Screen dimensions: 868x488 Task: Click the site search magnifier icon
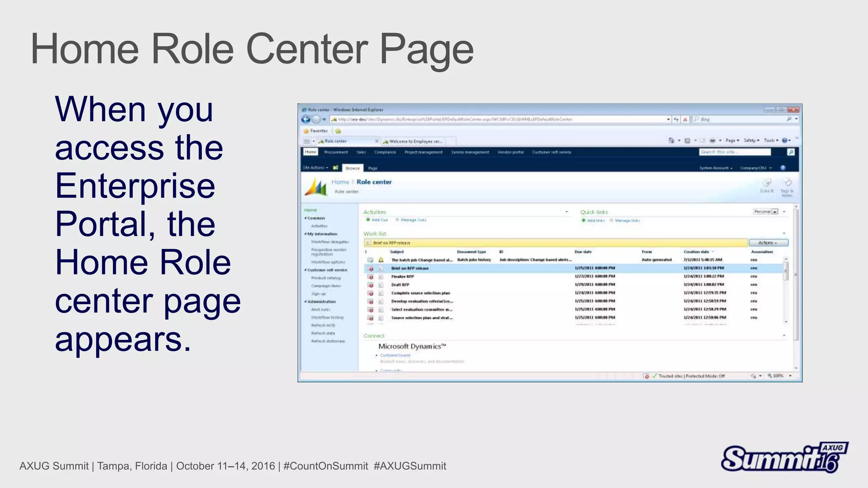(x=790, y=152)
